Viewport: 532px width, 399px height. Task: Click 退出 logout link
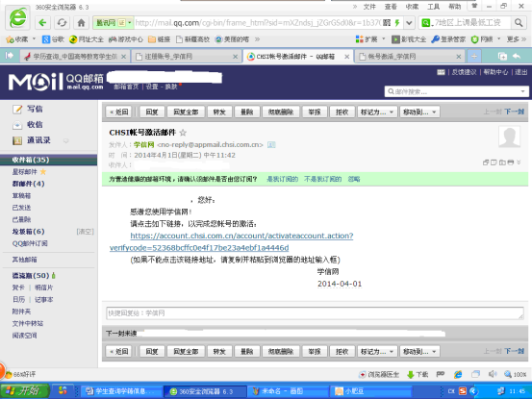(520, 72)
